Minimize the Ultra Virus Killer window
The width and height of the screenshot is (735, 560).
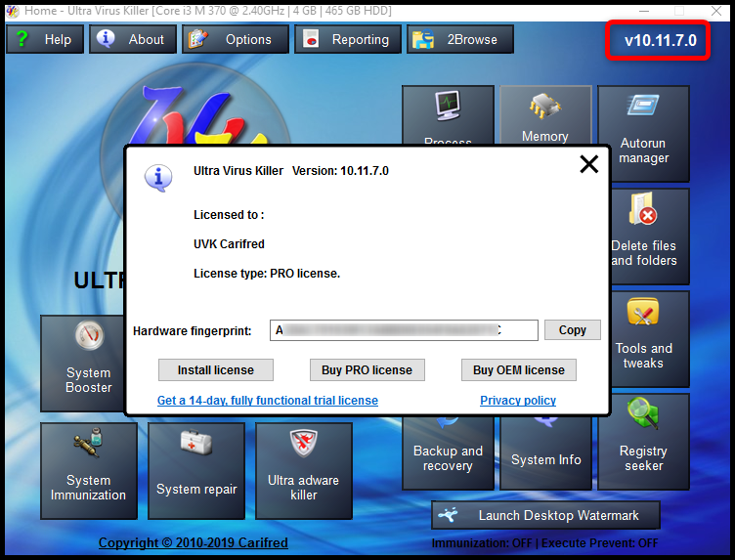(x=644, y=11)
